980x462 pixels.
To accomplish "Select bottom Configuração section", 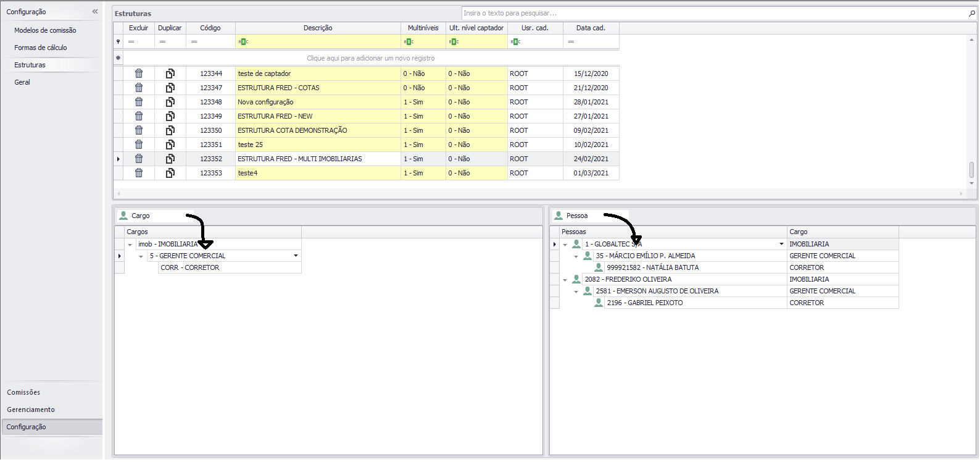I will click(x=52, y=427).
